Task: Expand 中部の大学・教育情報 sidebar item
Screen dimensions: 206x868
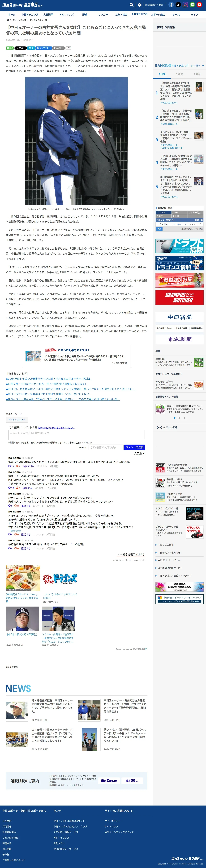Action: (x=167, y=553)
